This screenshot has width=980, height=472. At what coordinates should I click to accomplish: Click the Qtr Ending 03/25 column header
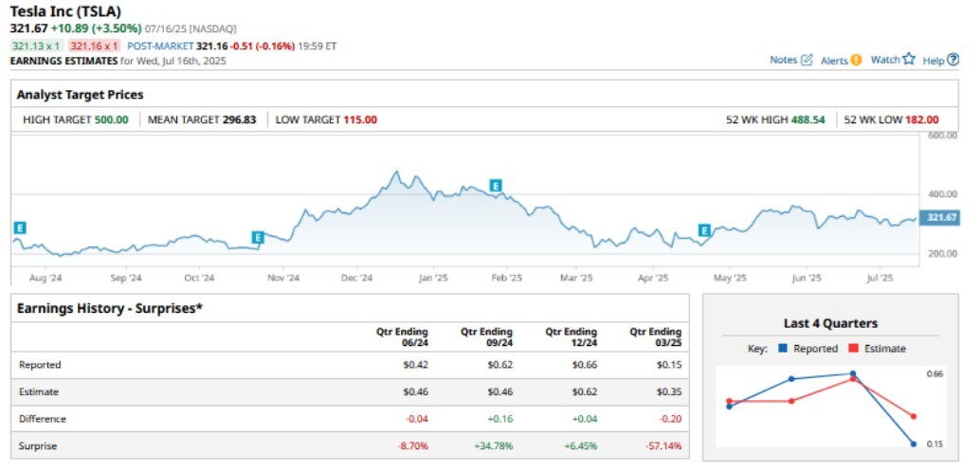click(655, 337)
